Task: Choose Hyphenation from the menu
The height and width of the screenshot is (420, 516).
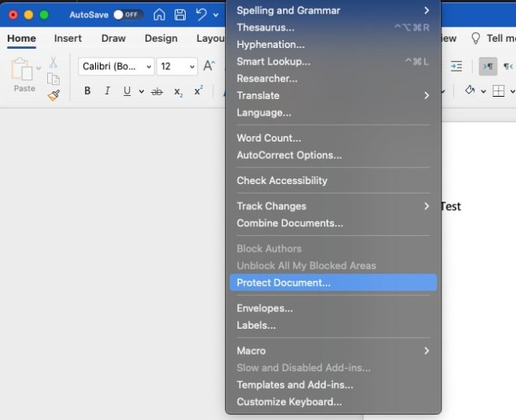Action: click(334, 44)
